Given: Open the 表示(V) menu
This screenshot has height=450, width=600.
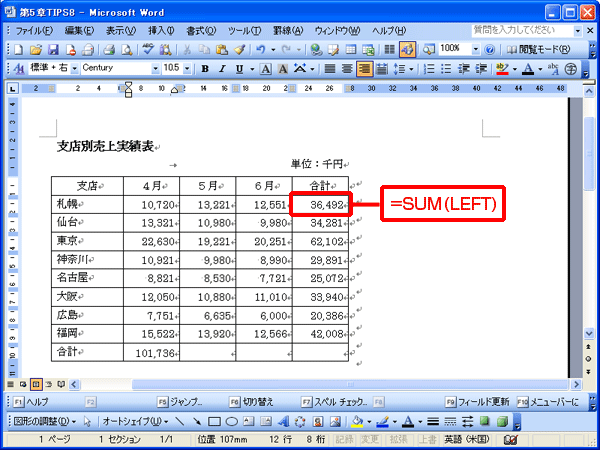Looking at the screenshot, I should coord(121,31).
